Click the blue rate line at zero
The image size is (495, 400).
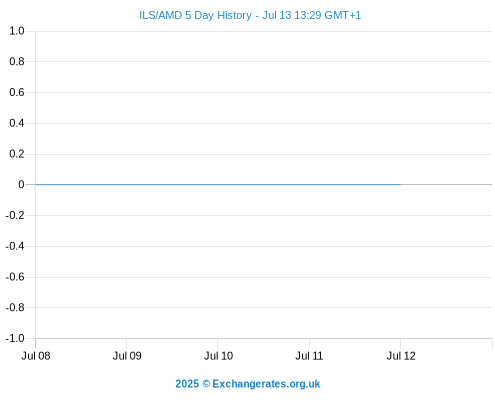pyautogui.click(x=218, y=184)
